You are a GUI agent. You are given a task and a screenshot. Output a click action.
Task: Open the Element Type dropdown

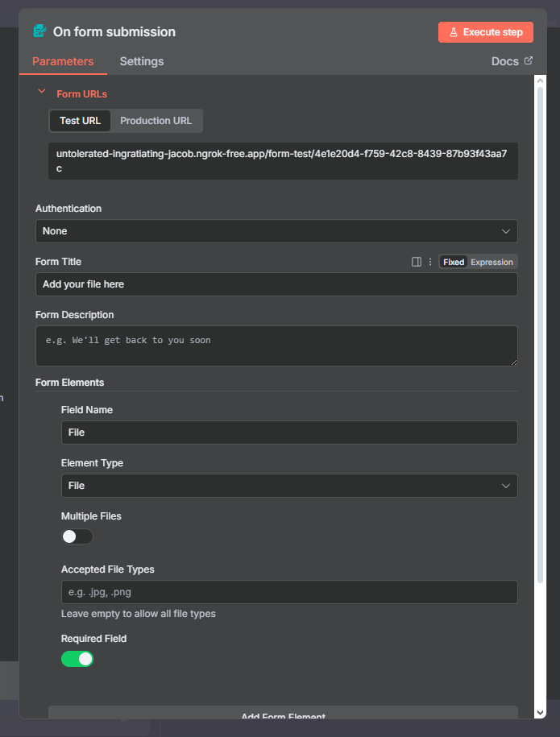289,486
